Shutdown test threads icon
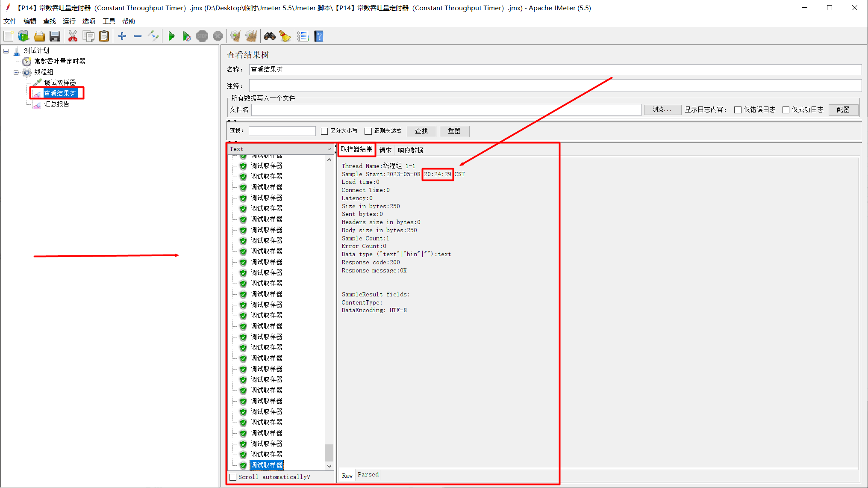This screenshot has height=488, width=868. (218, 36)
